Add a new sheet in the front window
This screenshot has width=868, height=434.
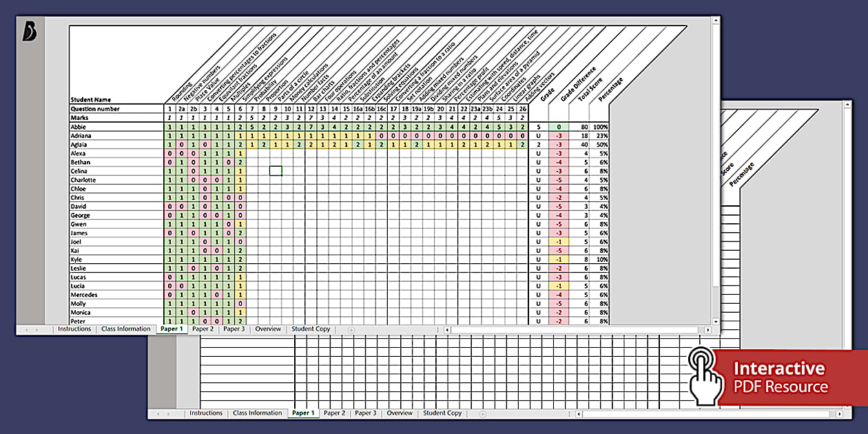(351, 330)
